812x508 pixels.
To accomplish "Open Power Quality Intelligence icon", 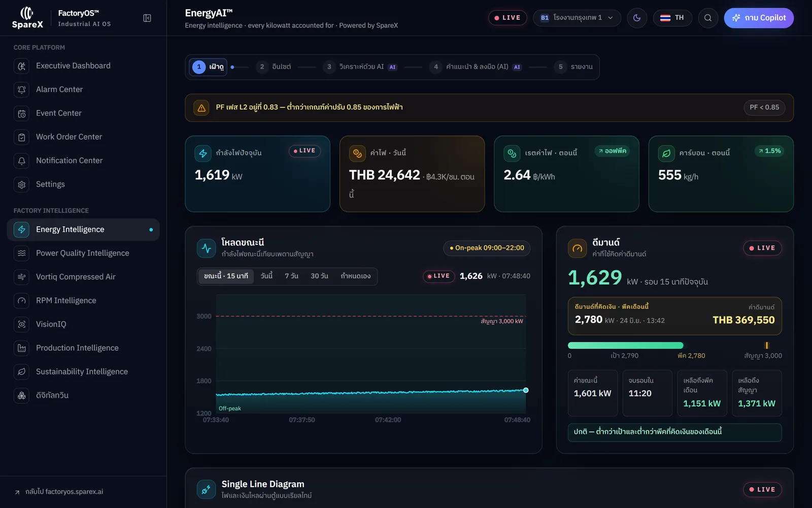I will click(22, 253).
